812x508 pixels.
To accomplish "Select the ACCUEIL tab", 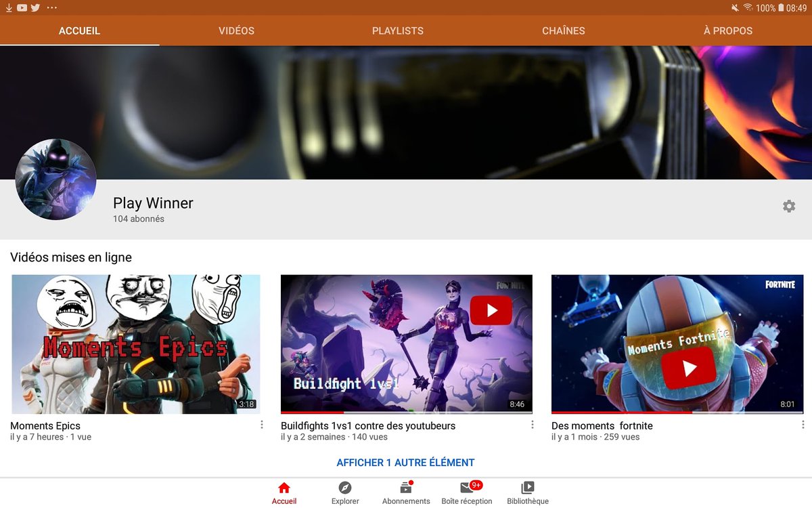I will (79, 30).
